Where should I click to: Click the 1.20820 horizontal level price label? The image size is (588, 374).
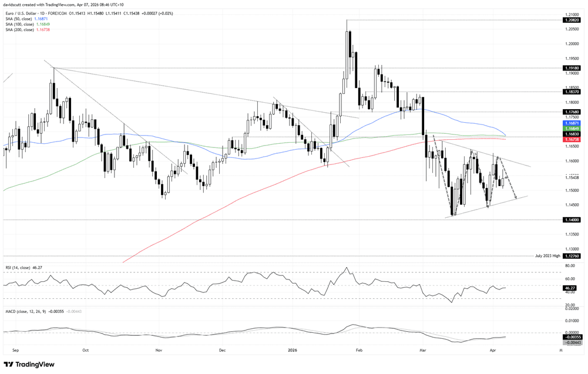pyautogui.click(x=572, y=20)
